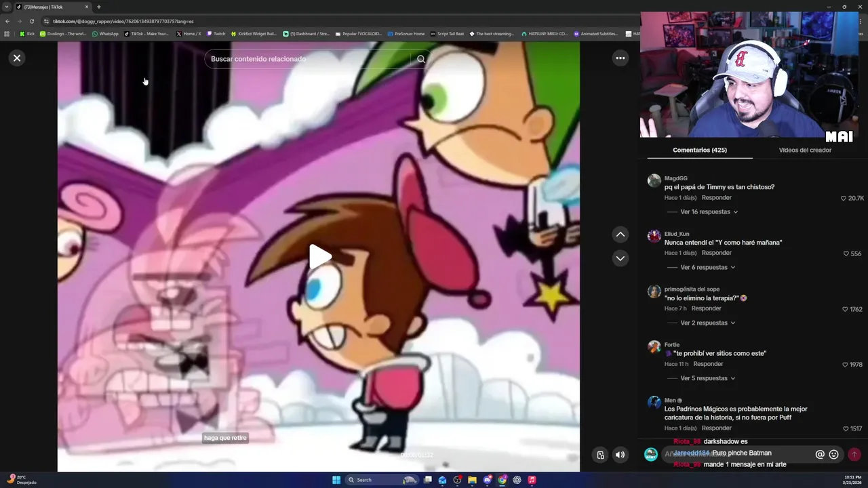Go to next video with down arrow
Viewport: 868px width, 488px height.
click(620, 258)
